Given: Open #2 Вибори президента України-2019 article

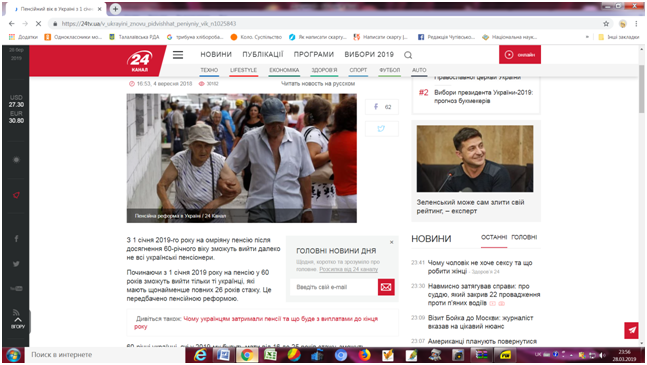Looking at the screenshot, I should (483, 97).
